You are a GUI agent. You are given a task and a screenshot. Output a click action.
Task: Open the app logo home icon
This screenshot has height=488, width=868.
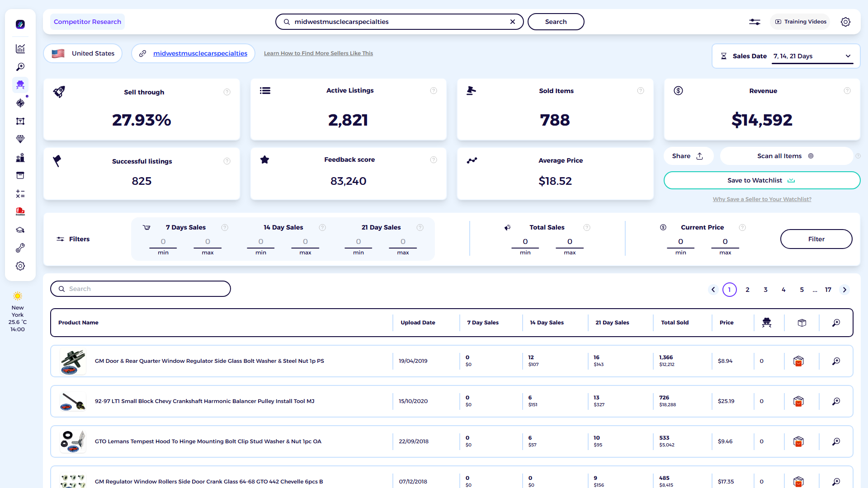click(x=20, y=24)
